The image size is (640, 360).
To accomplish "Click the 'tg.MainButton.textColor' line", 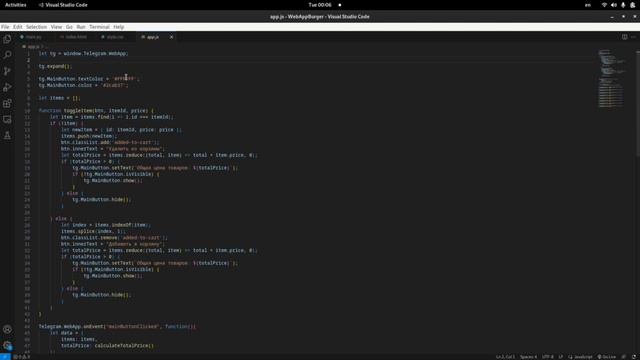I will (89, 79).
